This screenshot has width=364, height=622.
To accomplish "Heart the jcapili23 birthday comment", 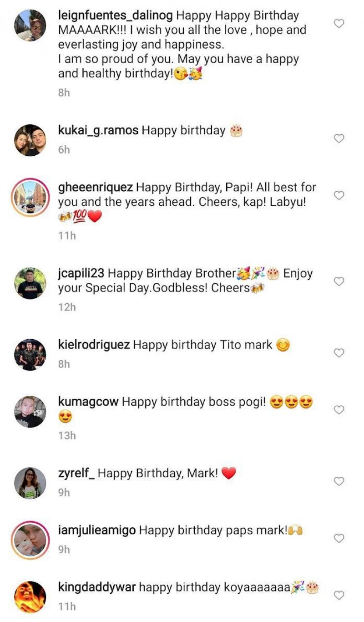I will tap(339, 281).
